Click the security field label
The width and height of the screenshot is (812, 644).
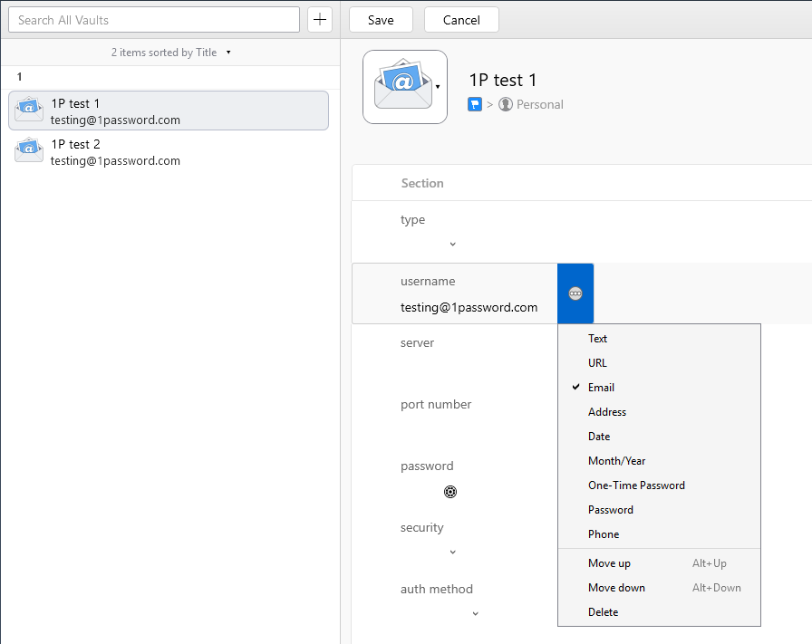[x=421, y=527]
